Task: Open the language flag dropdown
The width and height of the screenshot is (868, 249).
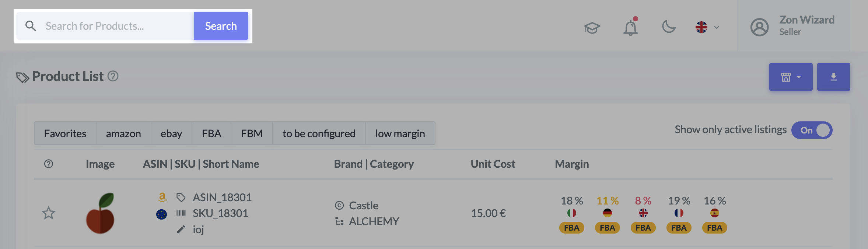Action: coord(707,27)
